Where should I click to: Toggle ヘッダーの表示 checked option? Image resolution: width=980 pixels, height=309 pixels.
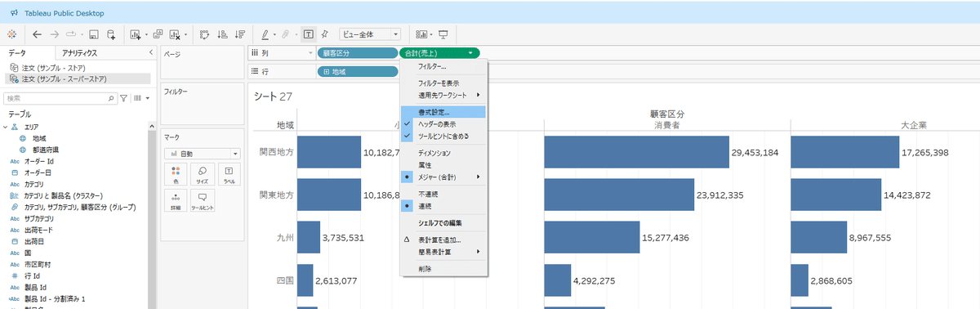[x=443, y=123]
